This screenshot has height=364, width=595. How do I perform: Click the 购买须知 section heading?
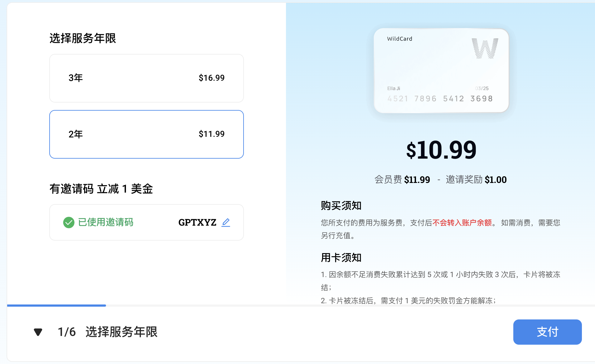pos(341,206)
